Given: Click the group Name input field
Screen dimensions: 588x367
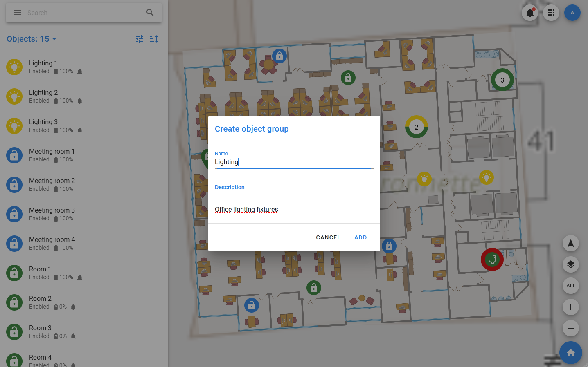Looking at the screenshot, I should click(294, 162).
